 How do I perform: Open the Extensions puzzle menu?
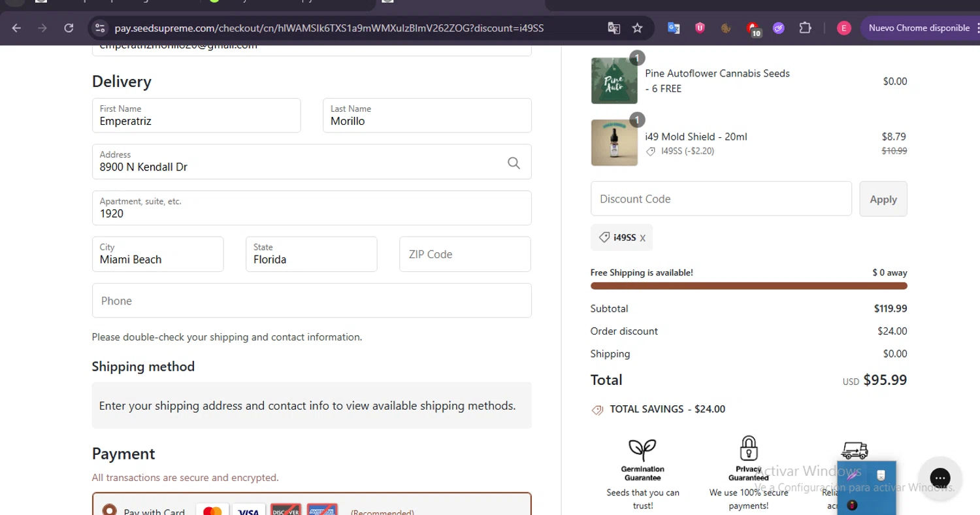pyautogui.click(x=805, y=28)
